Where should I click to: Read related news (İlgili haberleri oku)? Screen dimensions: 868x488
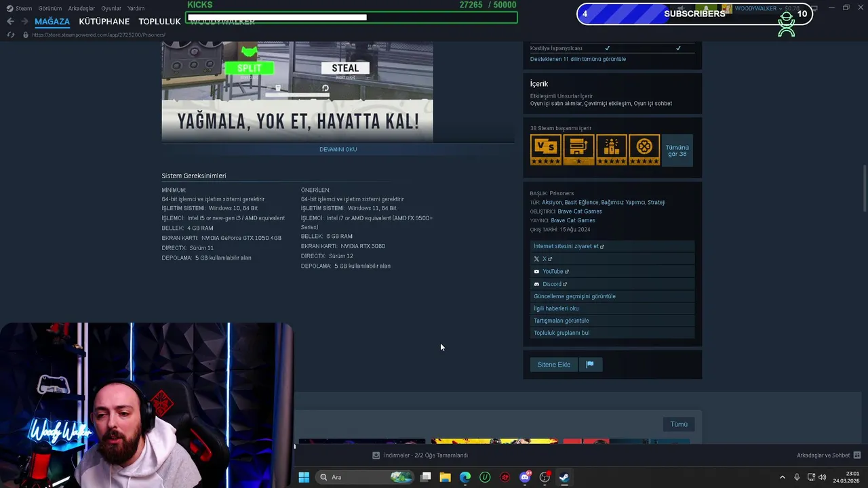click(612, 308)
